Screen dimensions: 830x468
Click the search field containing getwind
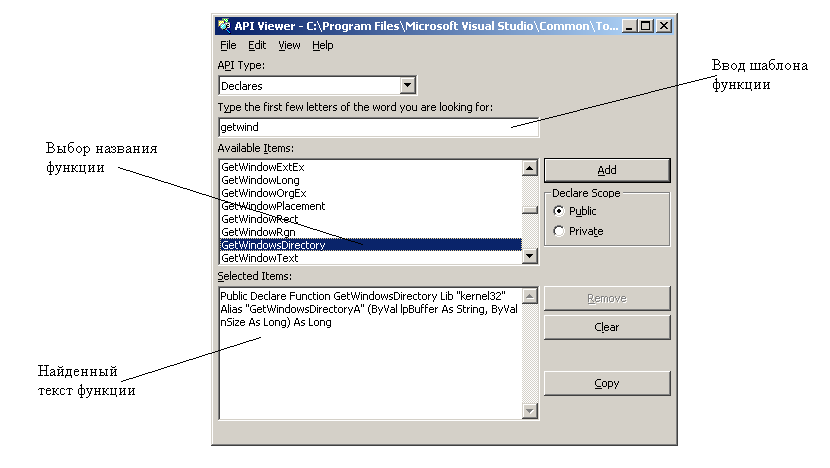(x=378, y=127)
